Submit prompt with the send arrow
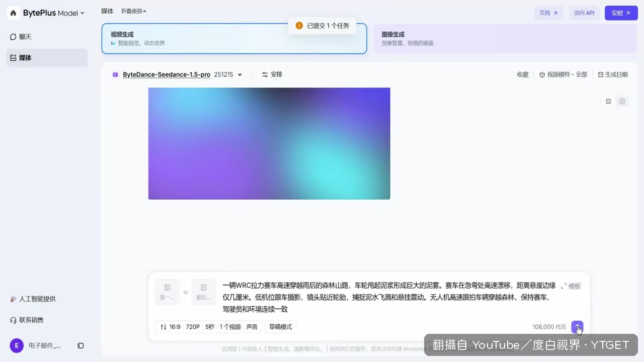Image resolution: width=644 pixels, height=362 pixels. pyautogui.click(x=578, y=327)
